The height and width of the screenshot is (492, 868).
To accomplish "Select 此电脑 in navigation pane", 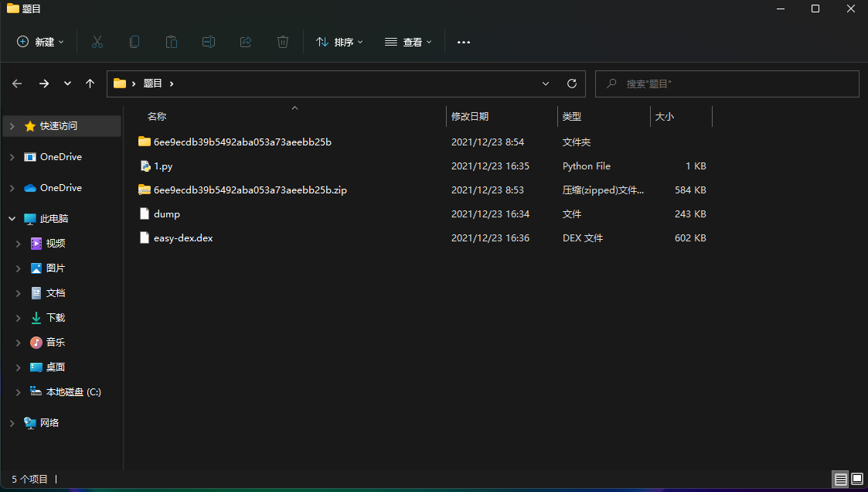I will pyautogui.click(x=54, y=219).
